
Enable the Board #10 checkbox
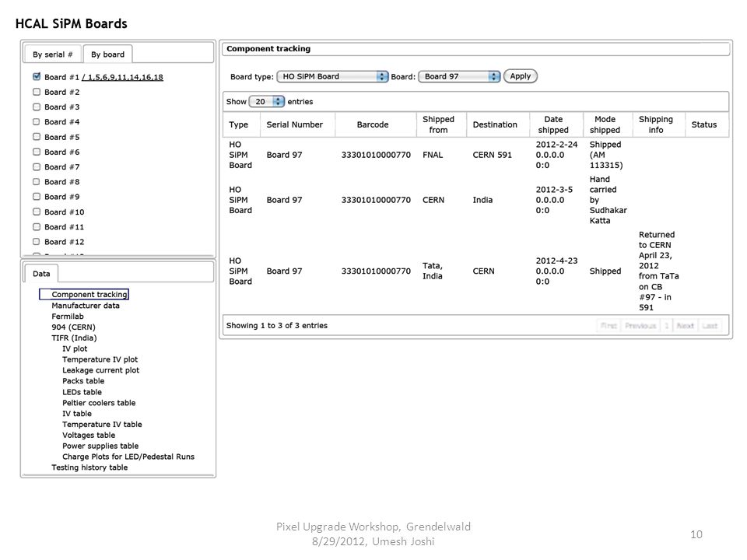coord(37,212)
